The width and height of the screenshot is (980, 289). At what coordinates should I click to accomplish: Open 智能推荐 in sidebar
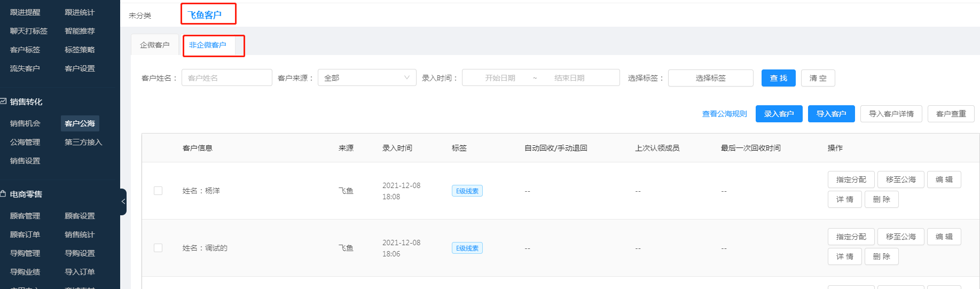click(x=80, y=31)
